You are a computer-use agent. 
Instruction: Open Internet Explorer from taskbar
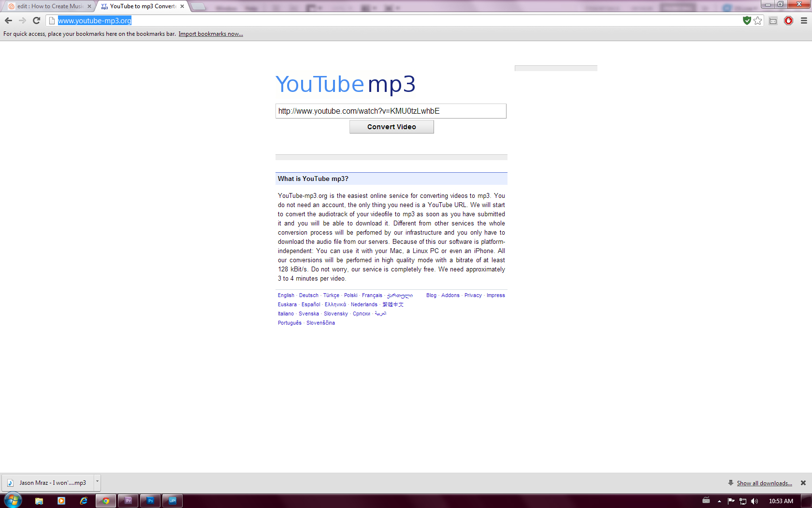pos(84,501)
